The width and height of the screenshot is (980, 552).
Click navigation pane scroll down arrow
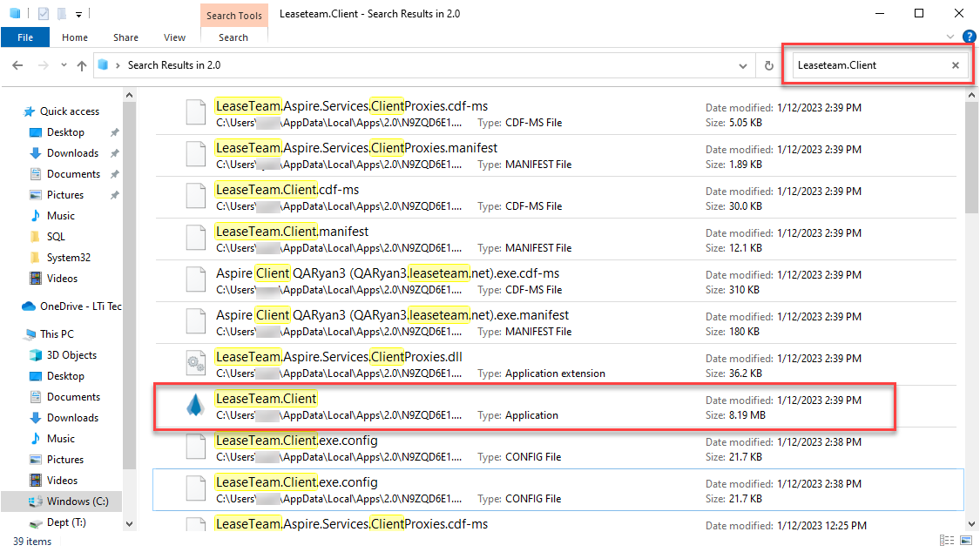coord(130,524)
